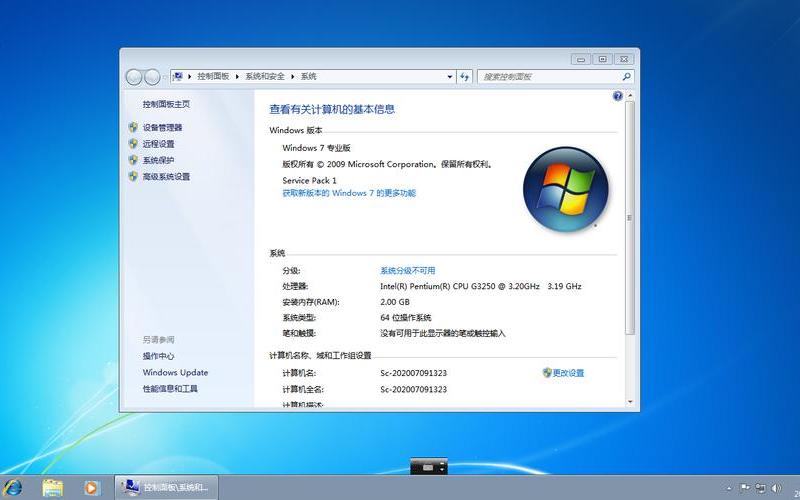Click 控制面板 in the breadcrumb path
The height and width of the screenshot is (500, 800).
pos(213,77)
